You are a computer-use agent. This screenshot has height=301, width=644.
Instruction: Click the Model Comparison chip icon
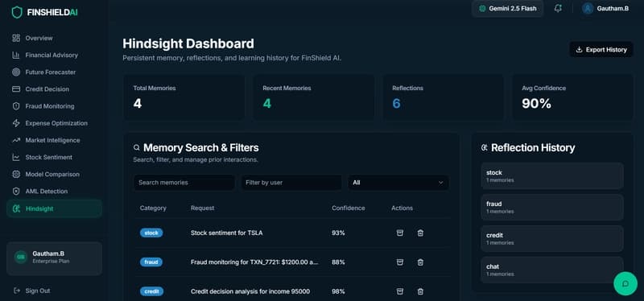(x=16, y=175)
